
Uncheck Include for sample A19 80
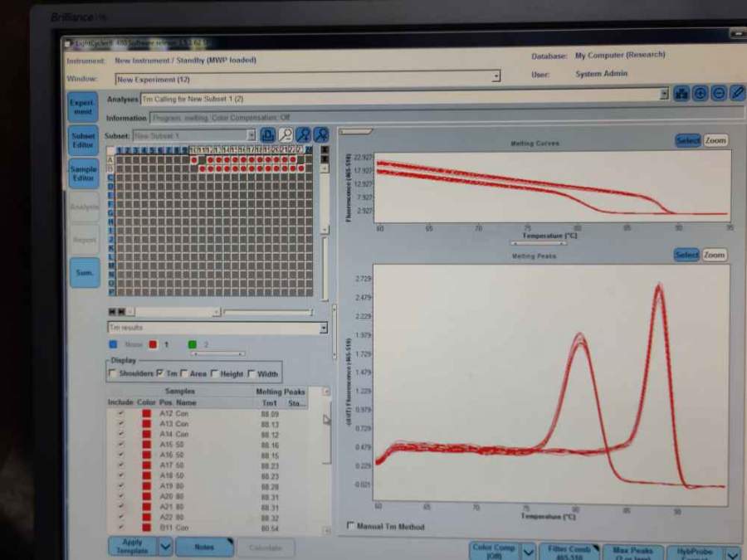121,485
